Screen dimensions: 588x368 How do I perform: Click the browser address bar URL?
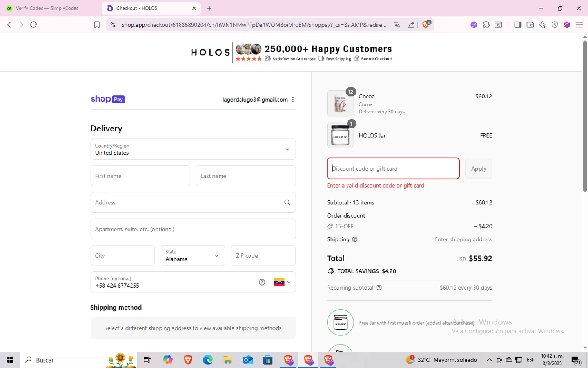click(x=254, y=25)
